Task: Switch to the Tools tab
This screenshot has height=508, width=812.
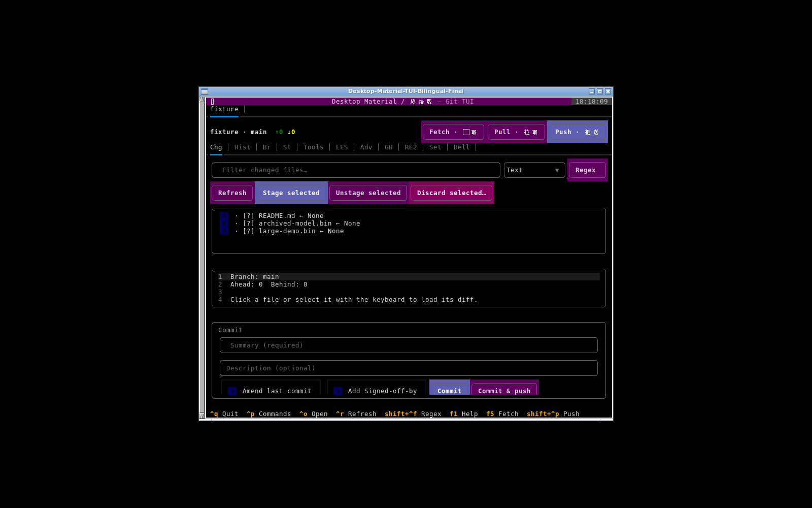Action: (314, 147)
